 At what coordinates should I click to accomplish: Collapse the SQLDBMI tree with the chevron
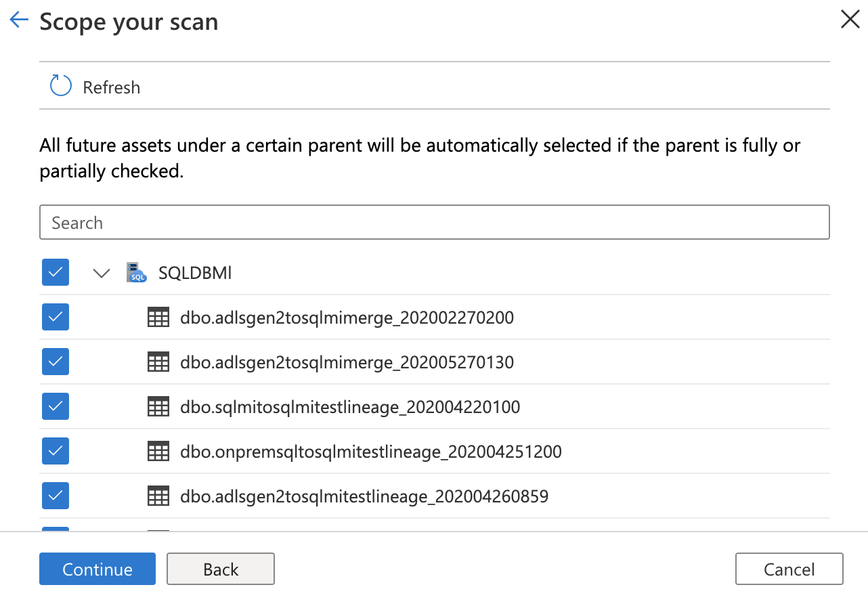pyautogui.click(x=101, y=273)
